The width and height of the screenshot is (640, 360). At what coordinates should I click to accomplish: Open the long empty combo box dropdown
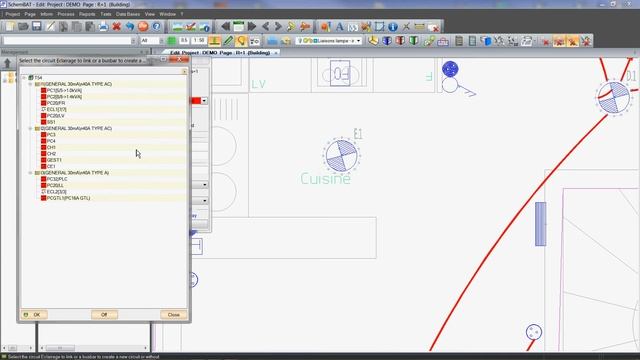coord(133,41)
